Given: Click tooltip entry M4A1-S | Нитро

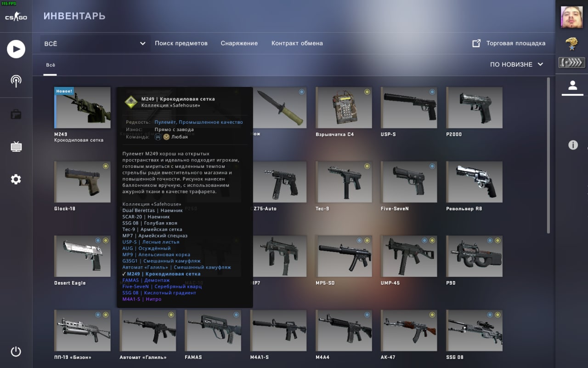Looking at the screenshot, I should [142, 299].
